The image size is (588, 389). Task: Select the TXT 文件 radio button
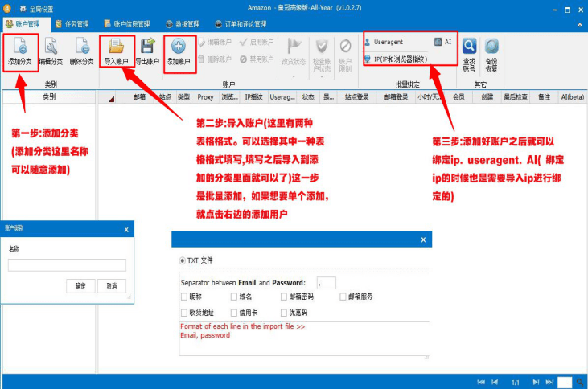tap(183, 260)
